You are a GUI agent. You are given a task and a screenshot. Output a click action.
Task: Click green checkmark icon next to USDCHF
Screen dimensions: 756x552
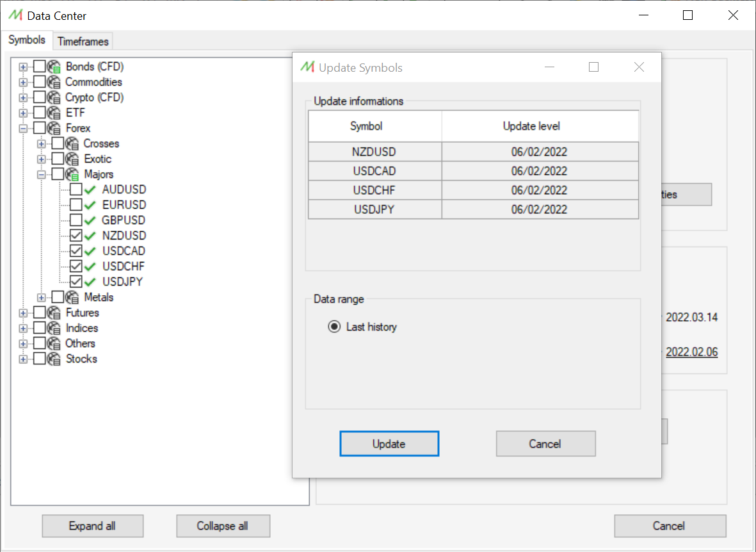click(90, 266)
